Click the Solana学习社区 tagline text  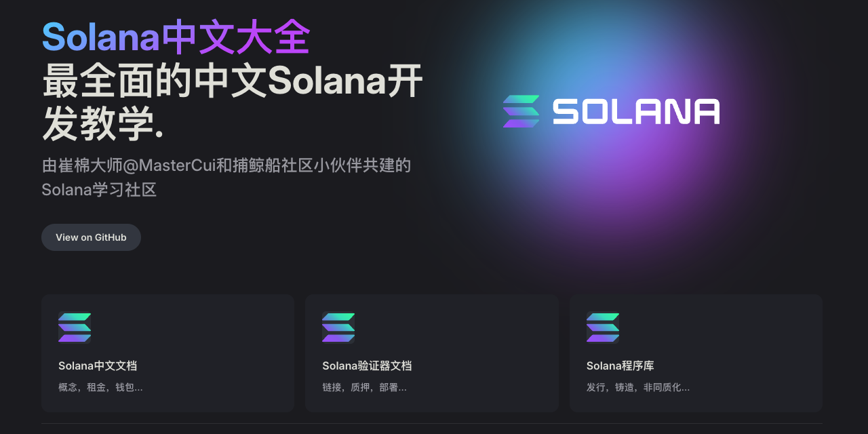click(x=99, y=190)
